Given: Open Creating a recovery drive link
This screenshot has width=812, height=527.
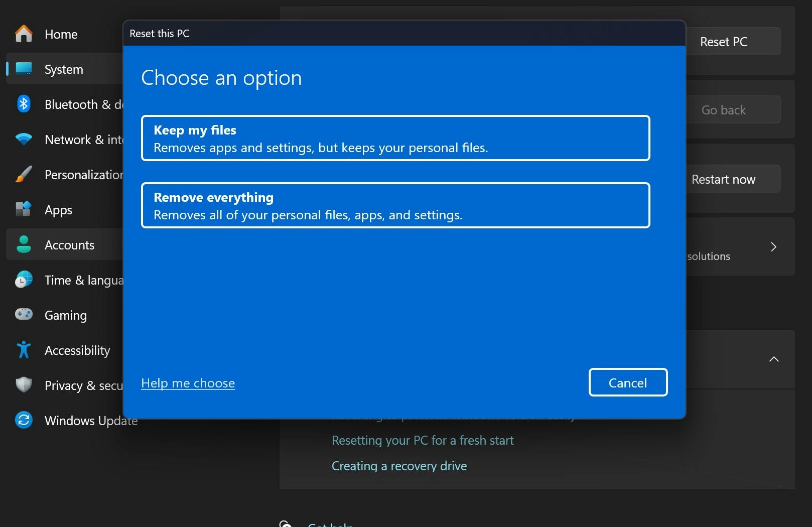Looking at the screenshot, I should (x=399, y=466).
